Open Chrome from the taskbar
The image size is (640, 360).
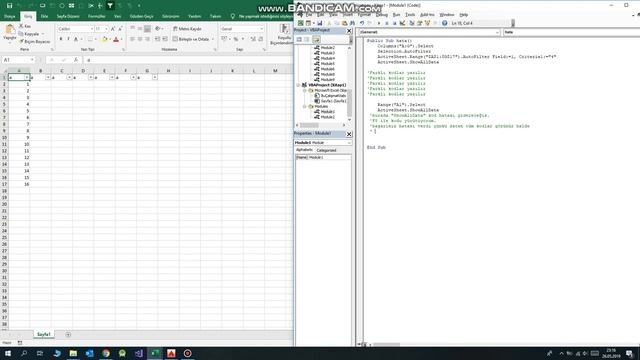[106, 353]
